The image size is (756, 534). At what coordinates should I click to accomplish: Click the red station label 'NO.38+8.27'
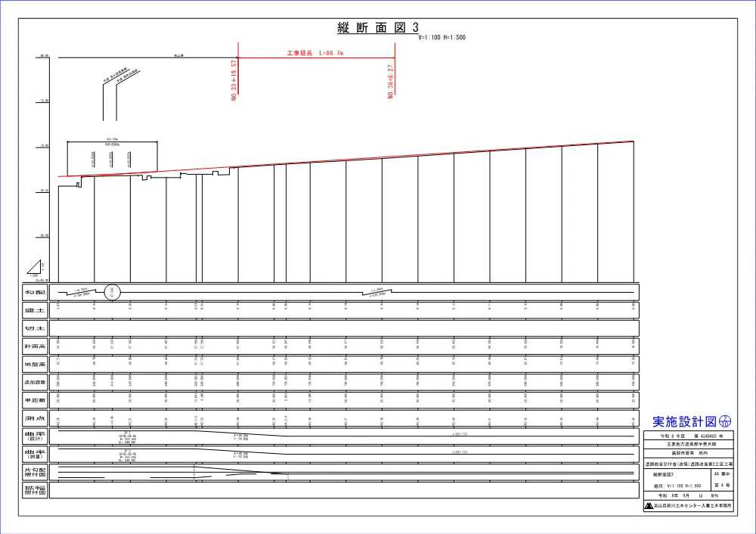tap(391, 82)
